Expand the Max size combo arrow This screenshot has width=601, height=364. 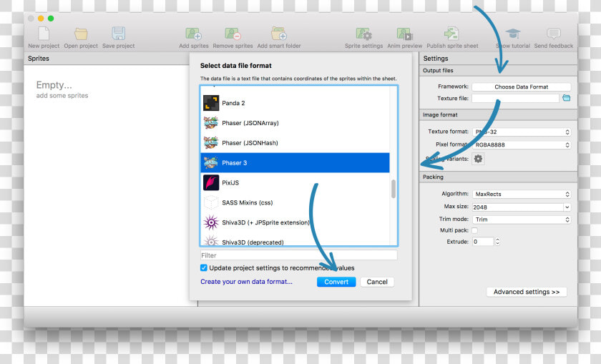[x=567, y=207]
